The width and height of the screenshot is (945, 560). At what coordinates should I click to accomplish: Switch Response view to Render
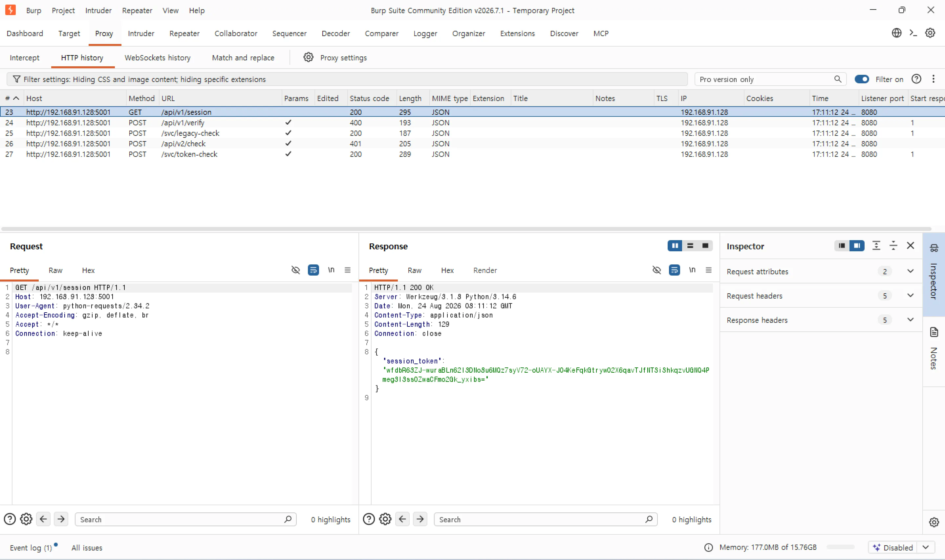click(x=485, y=270)
